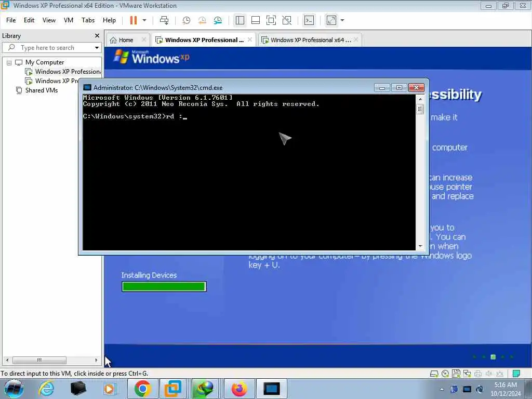Select the active Windows XP Professional tab

click(204, 40)
